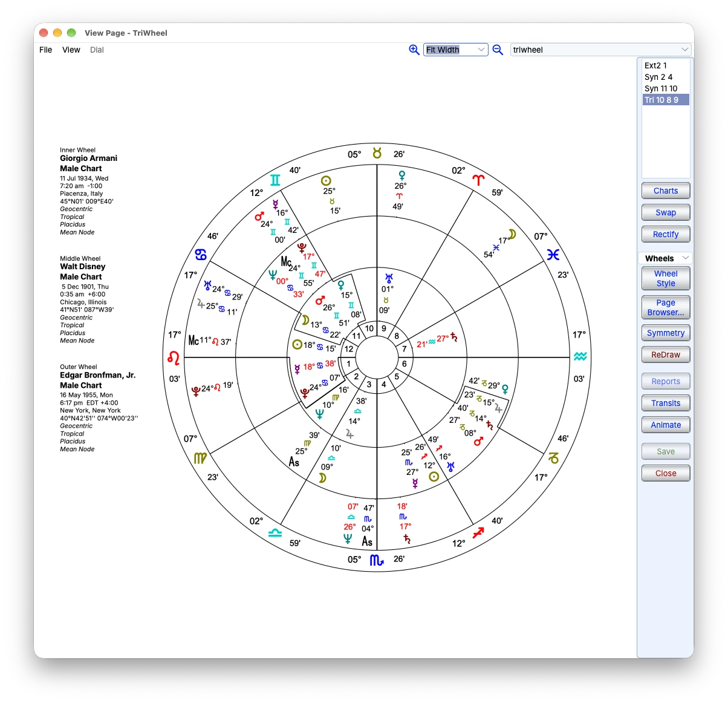This screenshot has width=728, height=703.
Task: Click the 'Giorgio Armani' inner wheel name
Action: click(x=88, y=159)
